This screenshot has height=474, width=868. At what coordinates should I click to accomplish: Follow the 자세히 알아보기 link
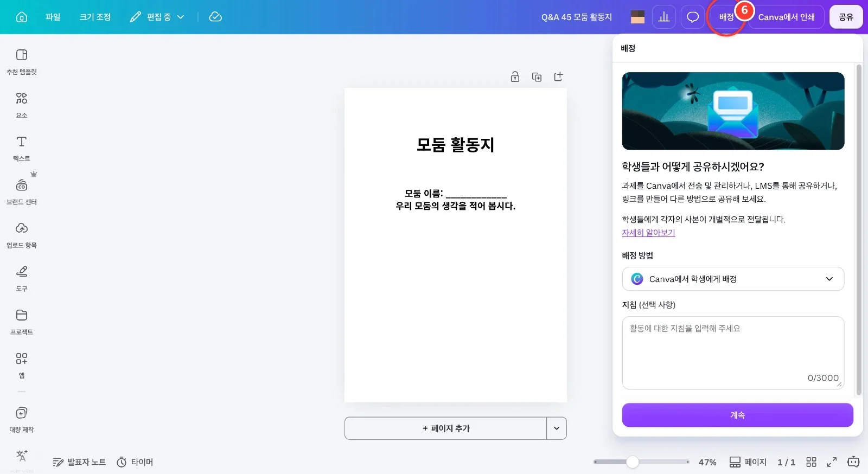(648, 233)
